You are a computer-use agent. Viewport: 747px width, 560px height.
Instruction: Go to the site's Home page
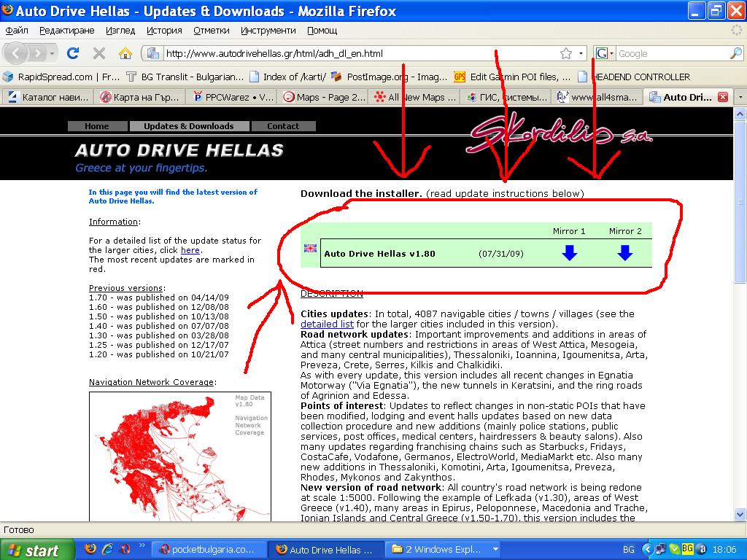(x=97, y=126)
